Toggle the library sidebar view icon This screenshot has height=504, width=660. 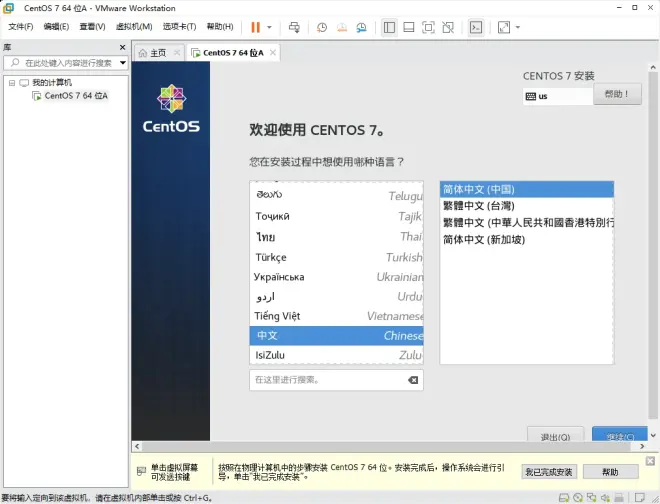[389, 27]
